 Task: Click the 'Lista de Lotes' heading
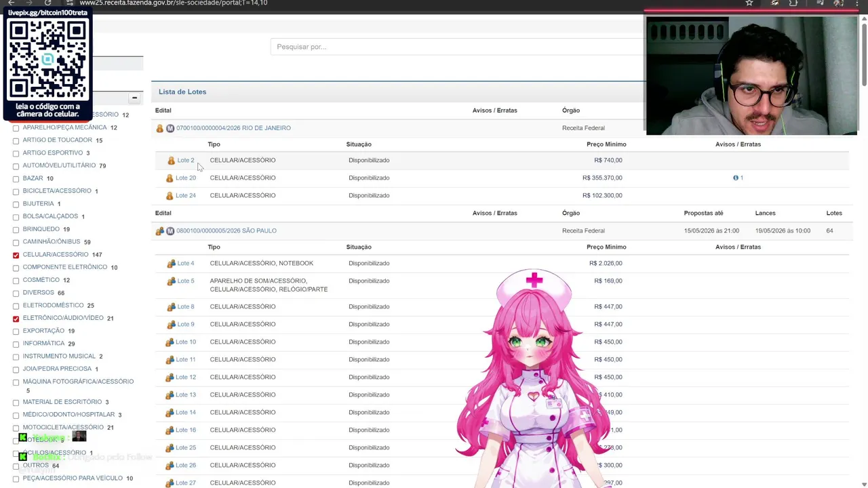tap(182, 92)
